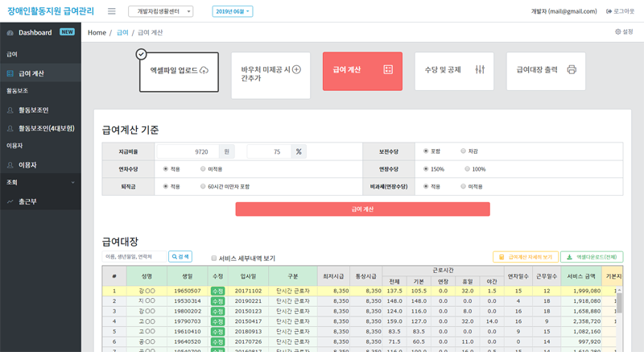Screen dimensions: 644x352
Task: Open the 개발자립생활센터 center dropdown
Action: tap(160, 11)
